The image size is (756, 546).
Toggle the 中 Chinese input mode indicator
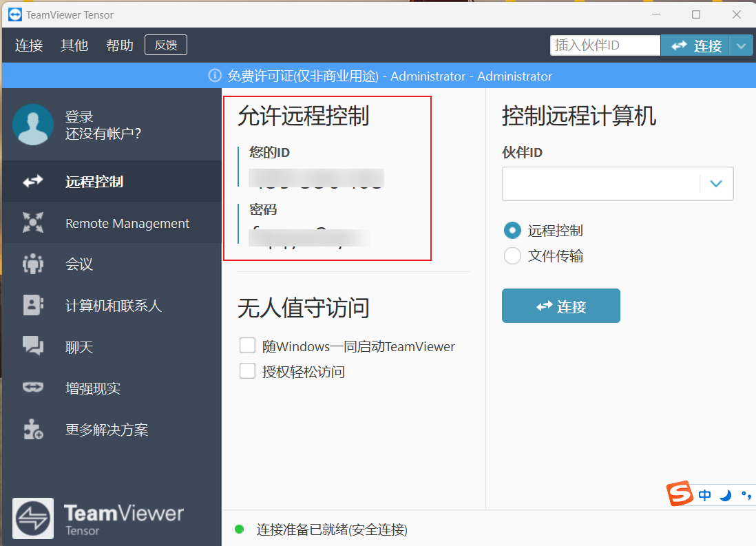point(704,495)
